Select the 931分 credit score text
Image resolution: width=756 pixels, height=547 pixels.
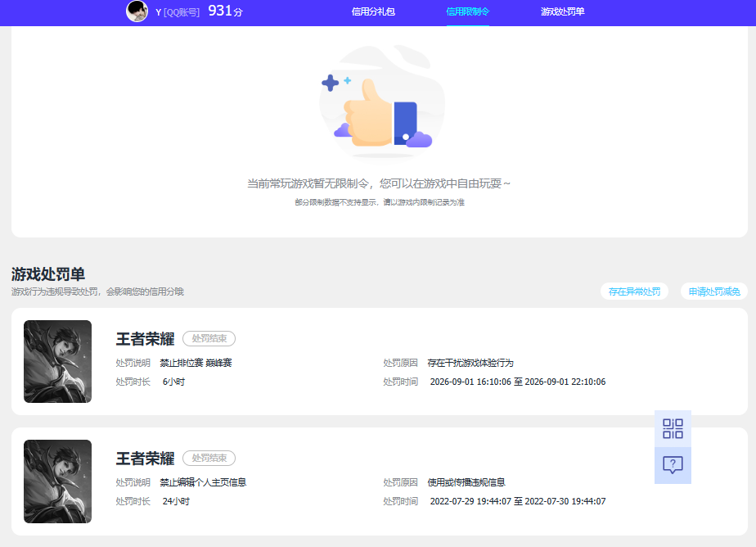point(225,11)
